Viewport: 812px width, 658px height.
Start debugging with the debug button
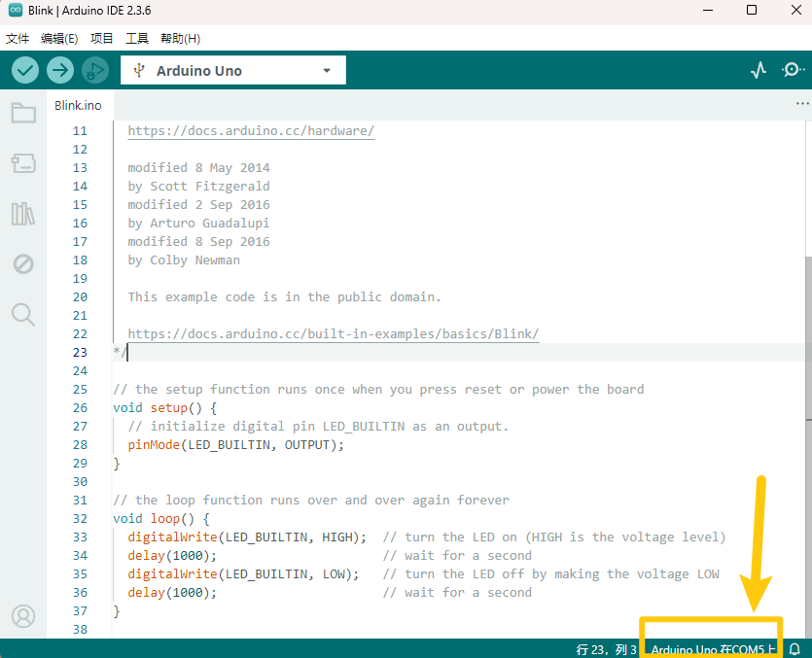point(95,70)
